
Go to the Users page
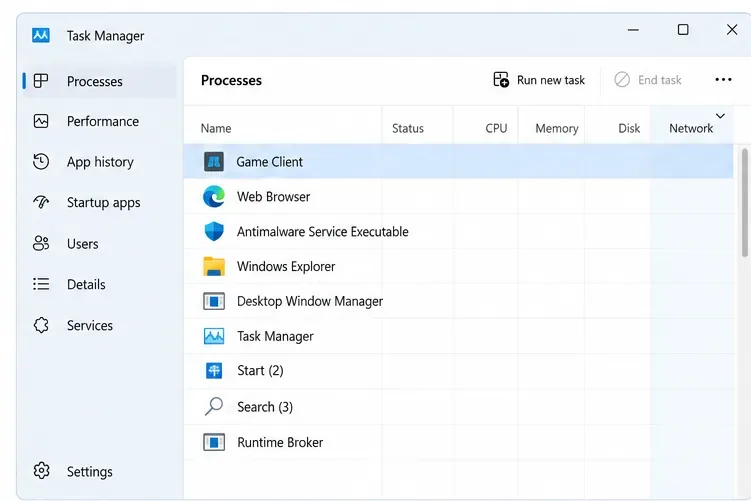(x=82, y=244)
